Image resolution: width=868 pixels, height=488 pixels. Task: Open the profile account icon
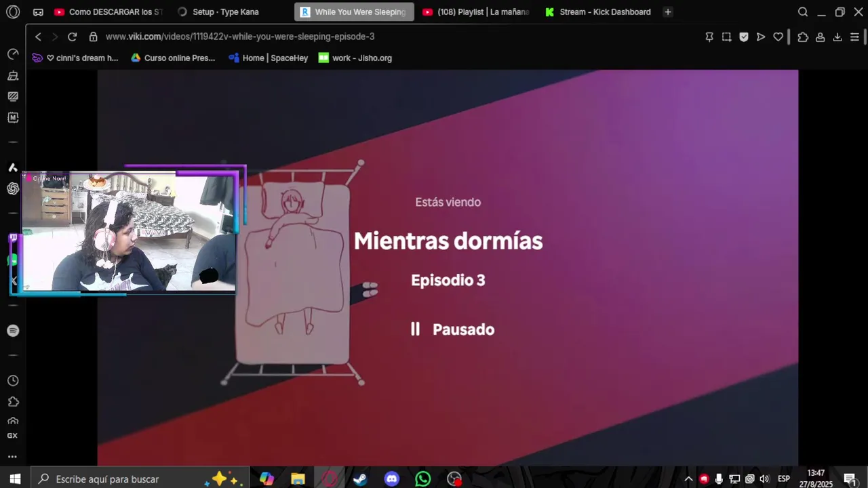tap(821, 37)
